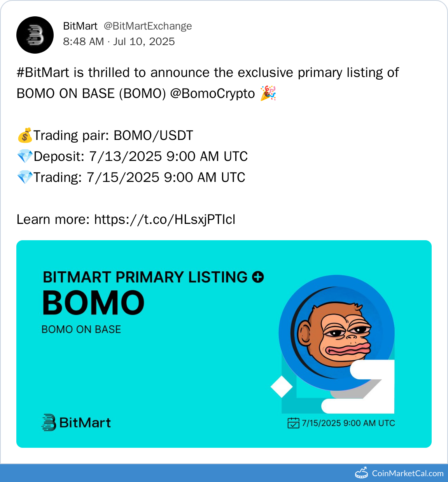Click the gem emoji beside Trading
This screenshot has height=482, width=448.
[25, 178]
